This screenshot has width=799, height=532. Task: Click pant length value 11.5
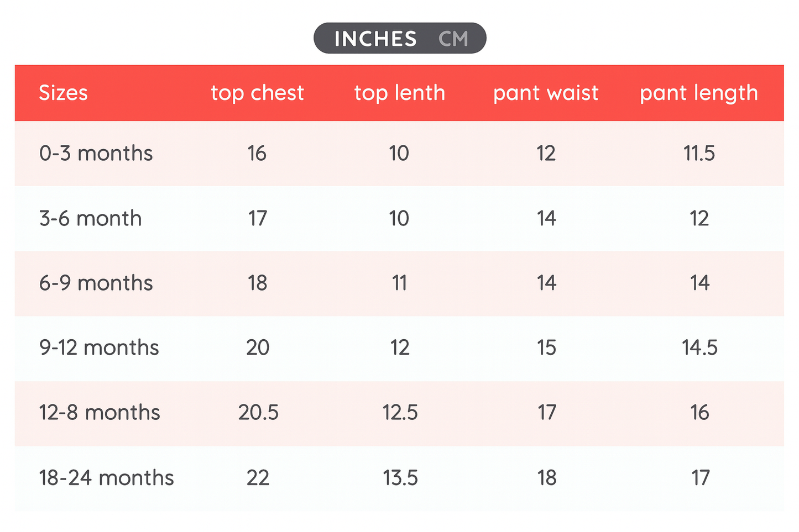point(699,153)
